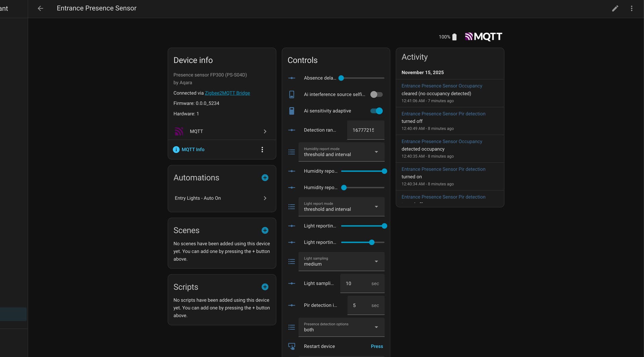Click the blue info icon before MQTT Info

pos(176,150)
